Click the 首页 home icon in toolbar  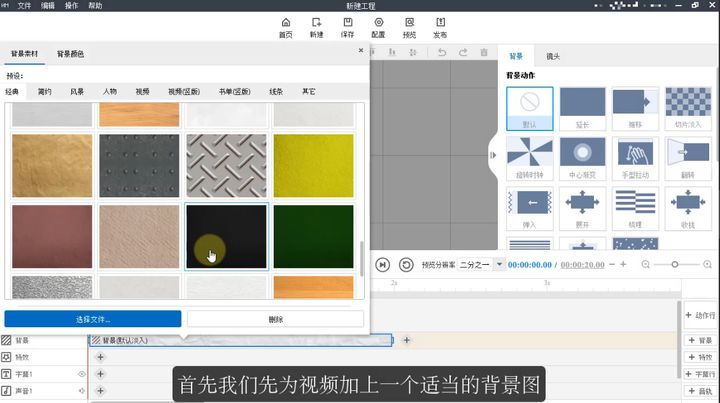(286, 24)
